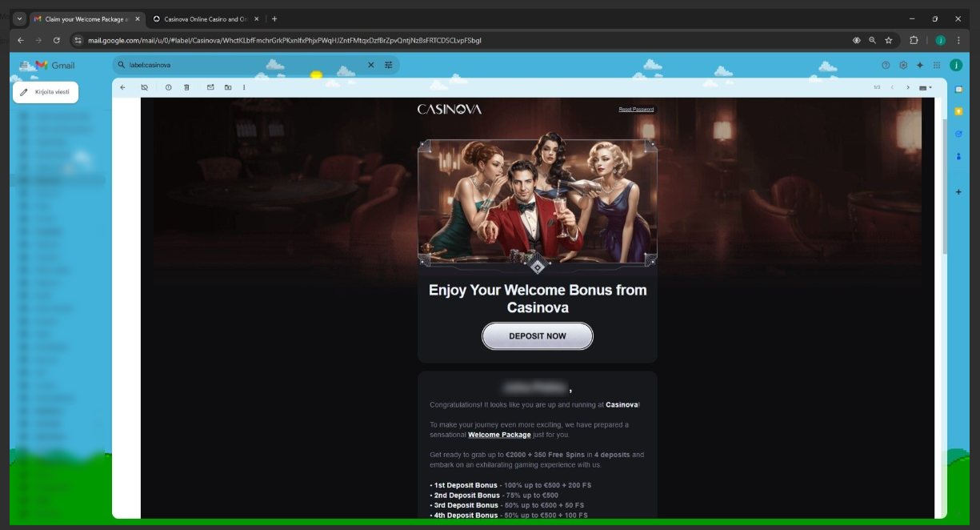Screen dimensions: 980x530
Task: Show Gmail search options filter icon
Action: [389, 65]
